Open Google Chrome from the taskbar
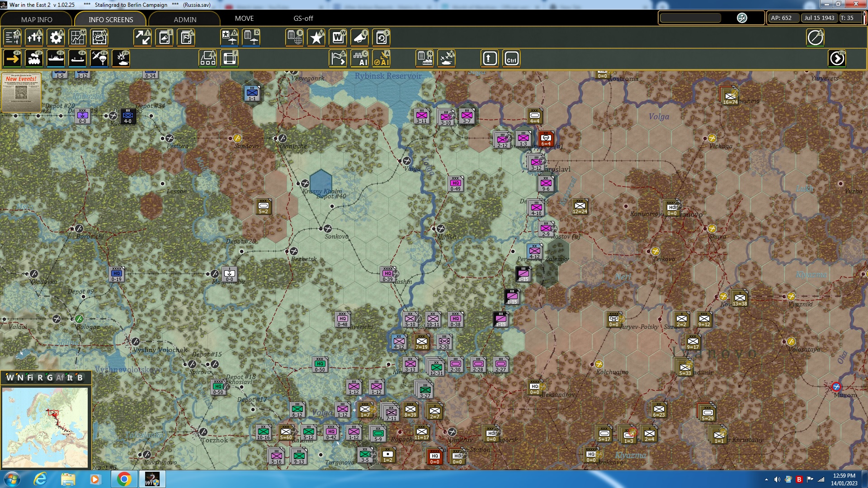The image size is (868, 488). coord(124,479)
